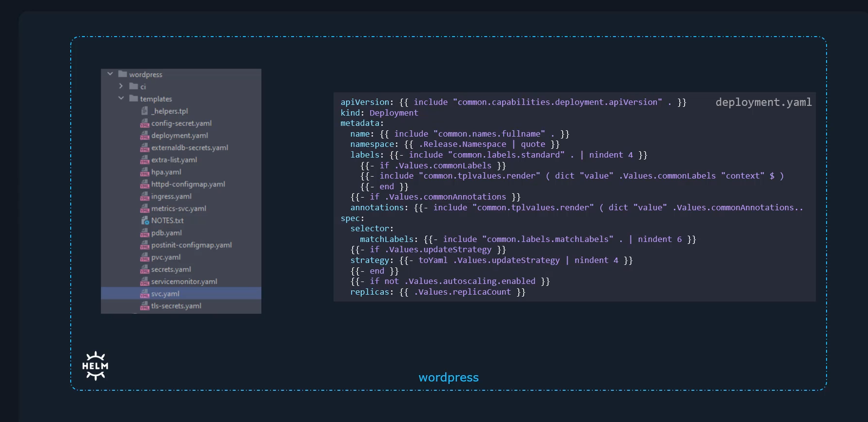
Task: Open externaldb-secrets.yaml in the tree
Action: (189, 148)
